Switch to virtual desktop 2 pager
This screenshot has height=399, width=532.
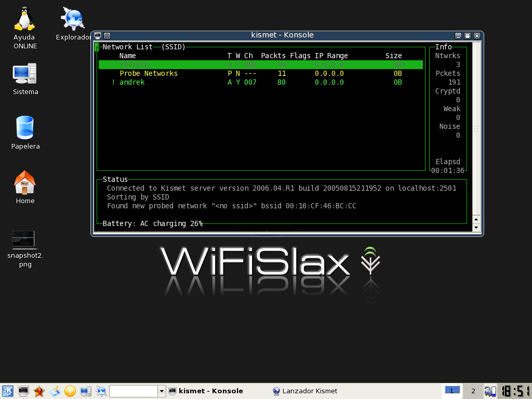(x=473, y=391)
